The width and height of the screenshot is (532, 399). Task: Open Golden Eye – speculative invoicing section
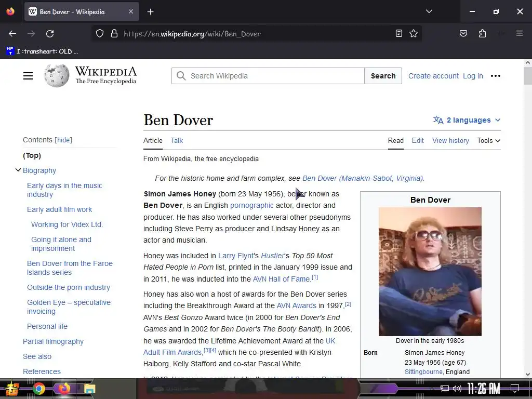[69, 307]
